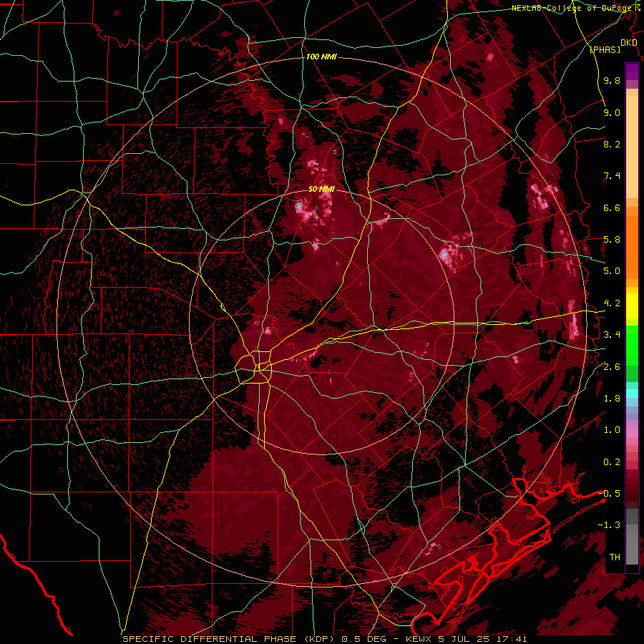644x644 pixels.
Task: Click the 50 NMI range ring label
Action: tap(321, 190)
